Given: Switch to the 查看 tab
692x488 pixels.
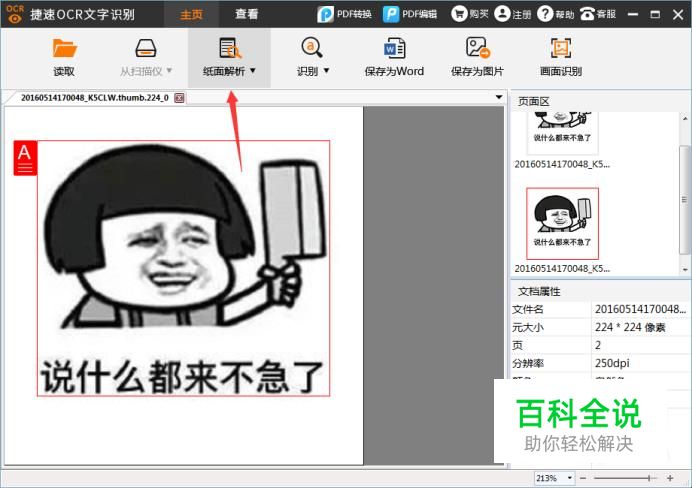Looking at the screenshot, I should pos(246,14).
